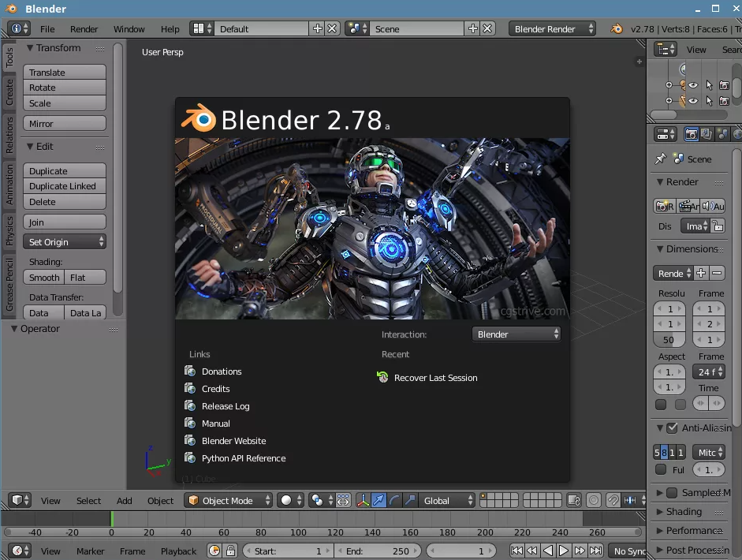
Task: Click the snap magnet icon
Action: (613, 500)
